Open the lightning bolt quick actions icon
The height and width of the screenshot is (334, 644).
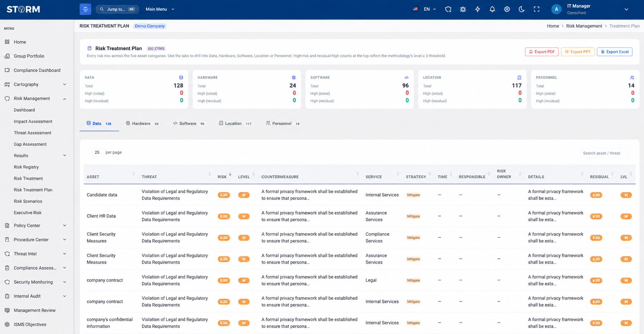coord(478,9)
